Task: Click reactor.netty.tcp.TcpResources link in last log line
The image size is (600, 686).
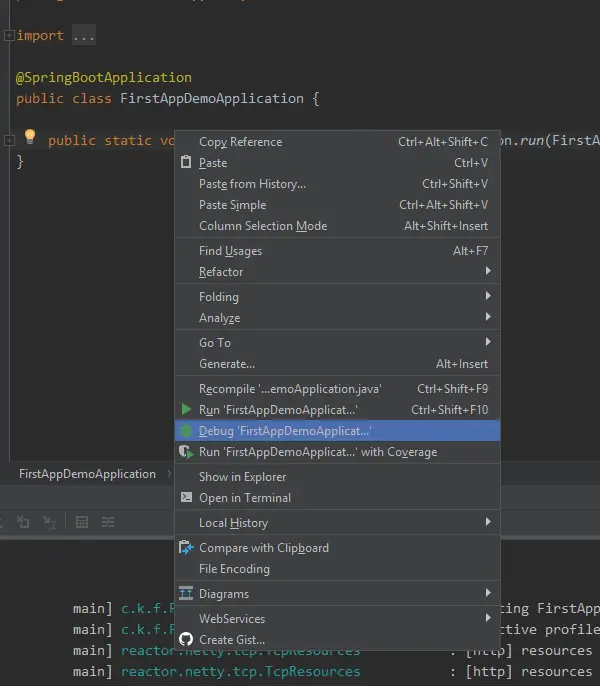Action: point(241,671)
